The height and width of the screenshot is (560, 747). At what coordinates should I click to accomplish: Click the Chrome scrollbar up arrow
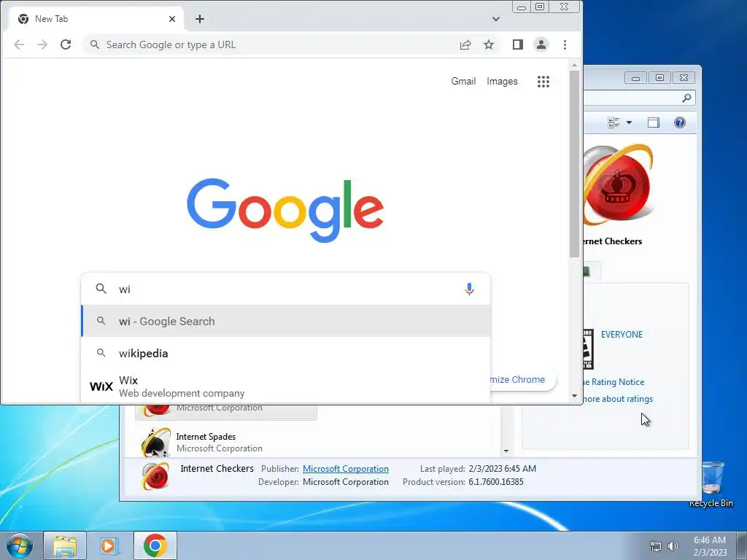[575, 65]
